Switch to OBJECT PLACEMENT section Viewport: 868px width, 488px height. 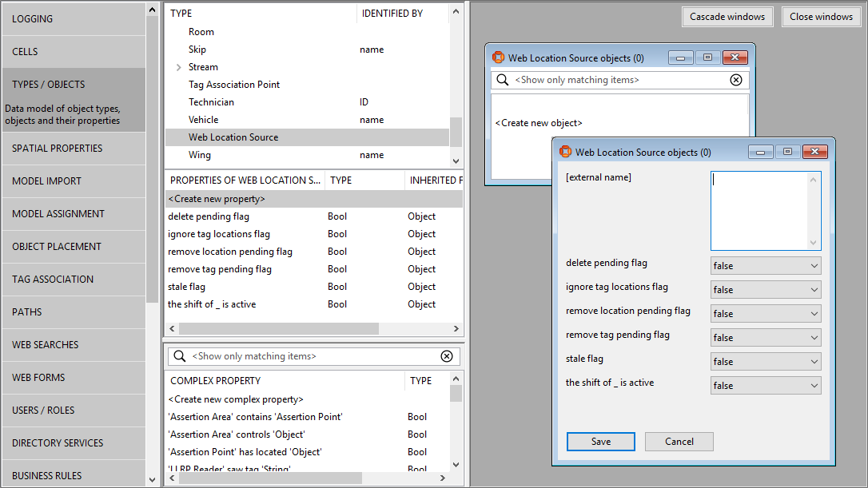tap(74, 246)
